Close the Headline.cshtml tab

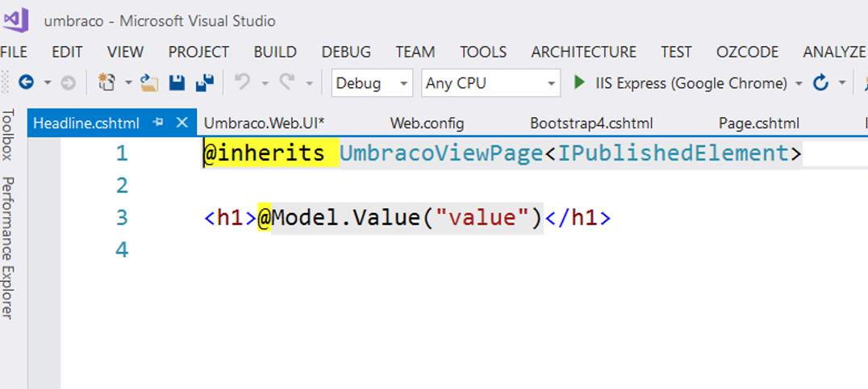point(182,123)
